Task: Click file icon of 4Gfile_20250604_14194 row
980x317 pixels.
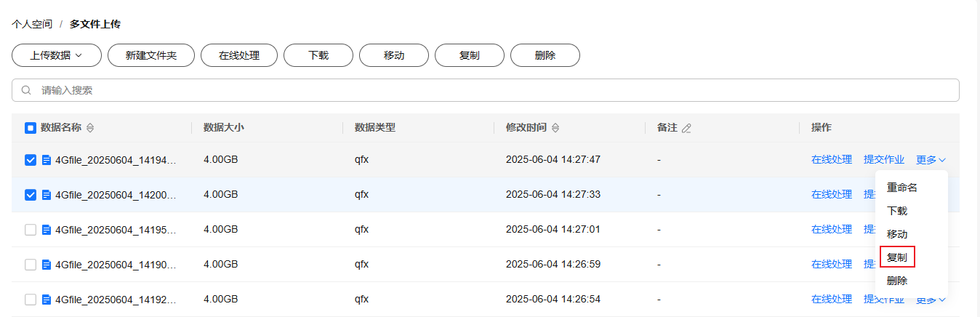Action: coord(47,160)
